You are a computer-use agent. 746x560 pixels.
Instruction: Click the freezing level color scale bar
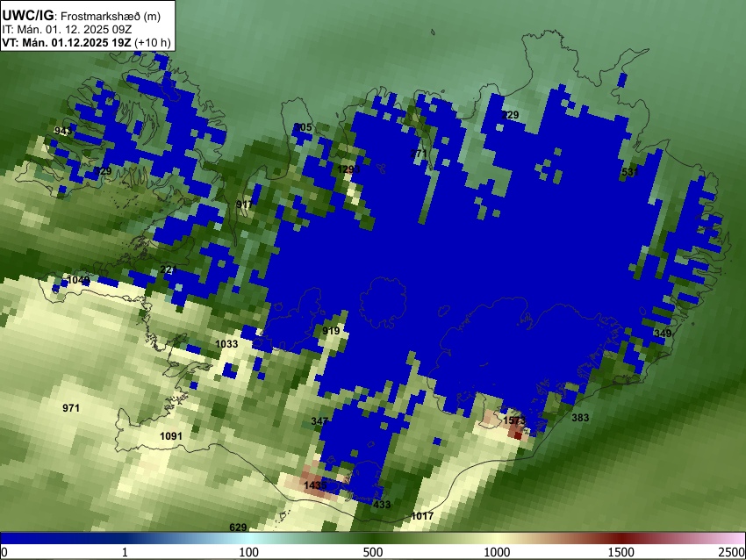pyautogui.click(x=373, y=538)
